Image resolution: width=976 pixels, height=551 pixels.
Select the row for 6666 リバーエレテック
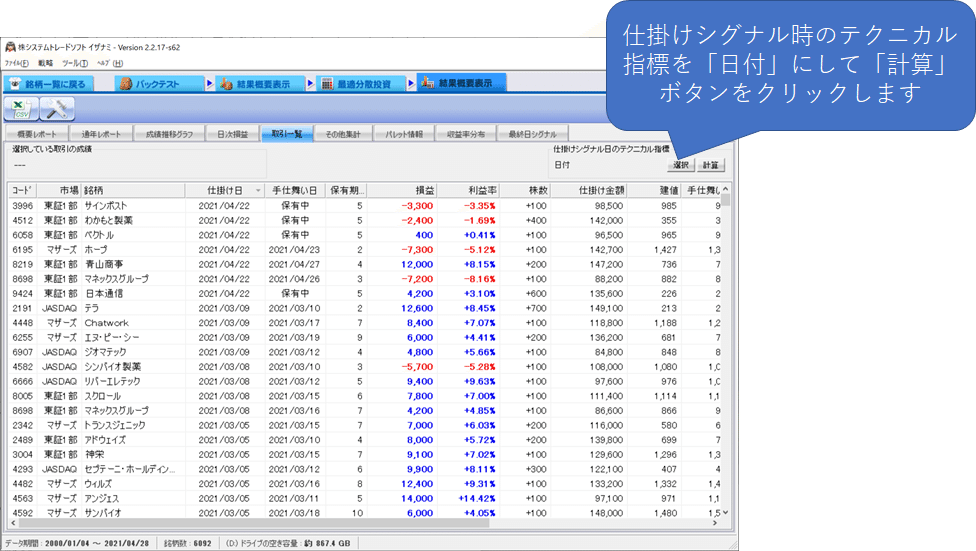[364, 381]
